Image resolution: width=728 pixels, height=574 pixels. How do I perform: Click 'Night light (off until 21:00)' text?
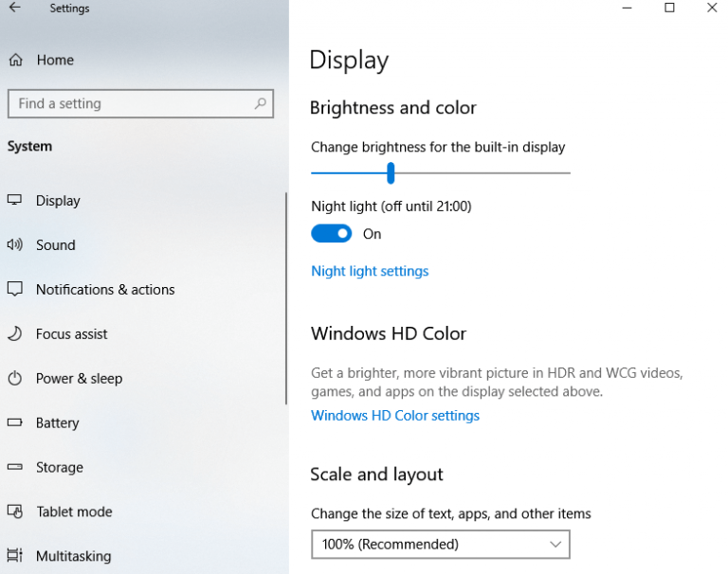coord(391,206)
